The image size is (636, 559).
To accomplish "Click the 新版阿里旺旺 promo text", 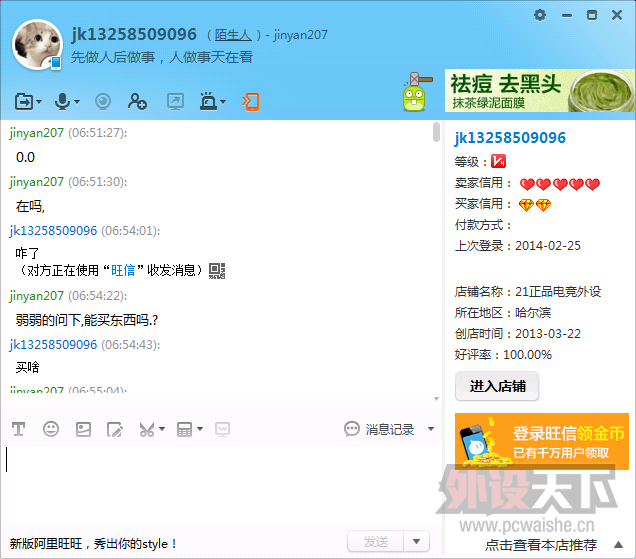I will click(x=93, y=544).
